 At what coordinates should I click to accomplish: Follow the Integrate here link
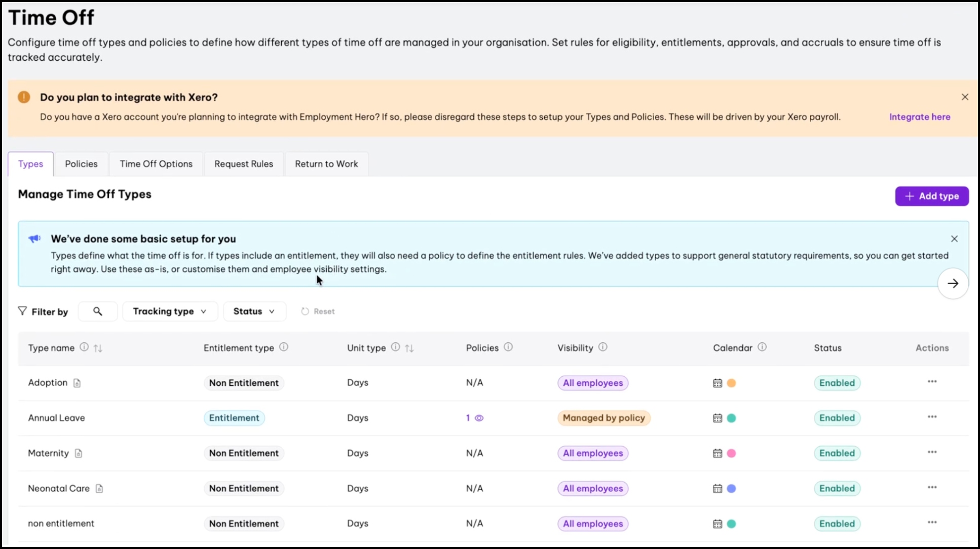(919, 117)
